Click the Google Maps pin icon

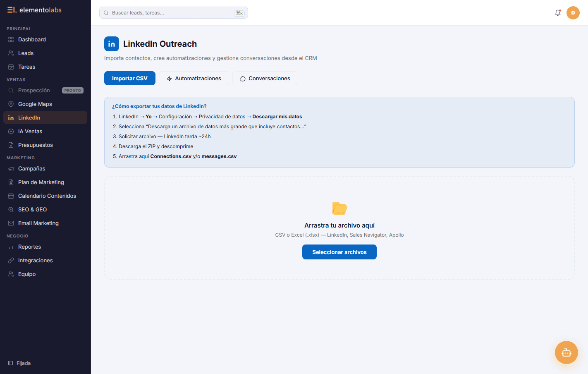pyautogui.click(x=11, y=104)
